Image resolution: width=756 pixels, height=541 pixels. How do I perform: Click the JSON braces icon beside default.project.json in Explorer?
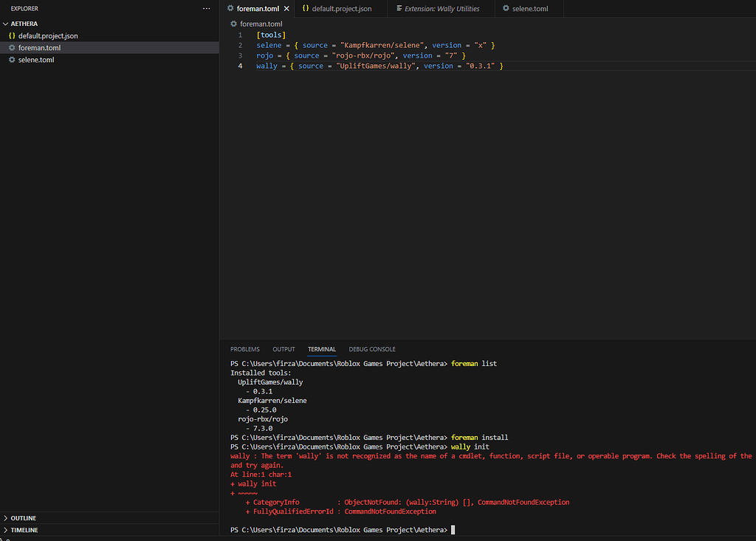click(x=12, y=35)
